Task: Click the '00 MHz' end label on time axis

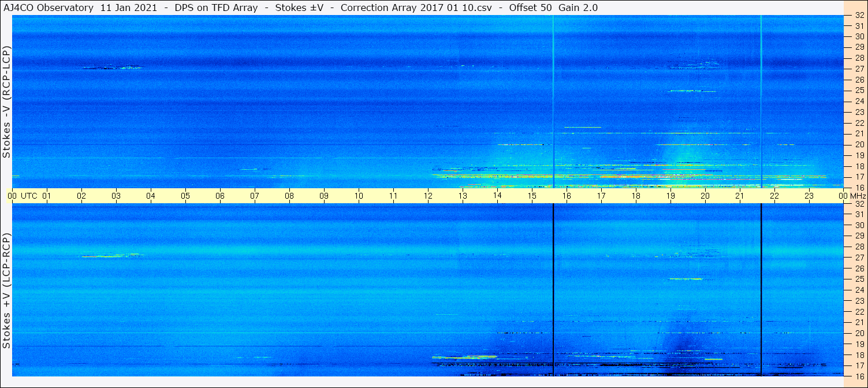Action: [852, 196]
